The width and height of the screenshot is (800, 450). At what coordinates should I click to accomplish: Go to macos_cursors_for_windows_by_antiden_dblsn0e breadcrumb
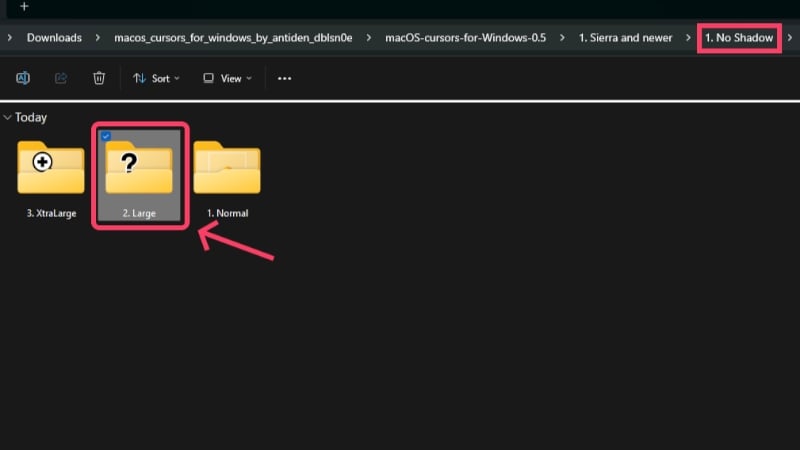point(233,38)
